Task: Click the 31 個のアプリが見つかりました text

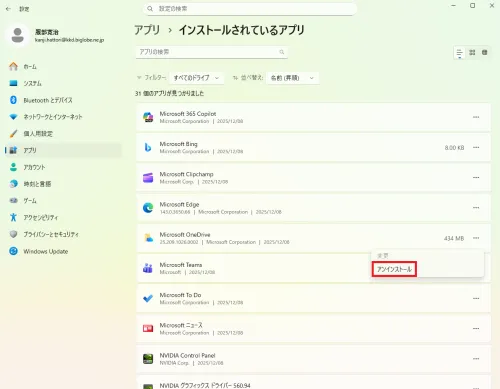Action: [169, 93]
